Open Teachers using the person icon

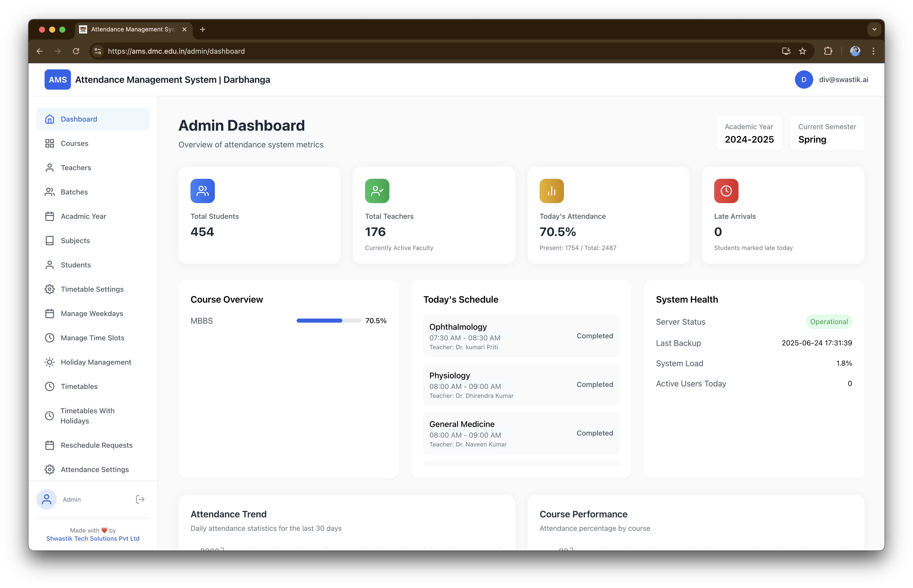click(50, 168)
